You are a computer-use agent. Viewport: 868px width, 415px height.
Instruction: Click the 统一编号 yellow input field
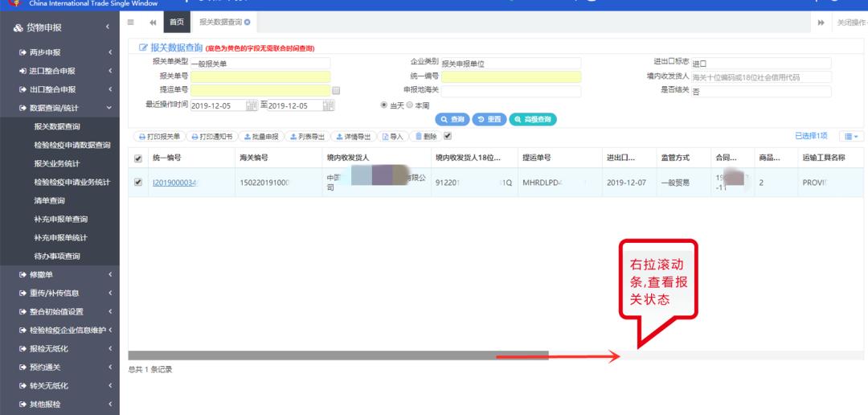pos(511,77)
